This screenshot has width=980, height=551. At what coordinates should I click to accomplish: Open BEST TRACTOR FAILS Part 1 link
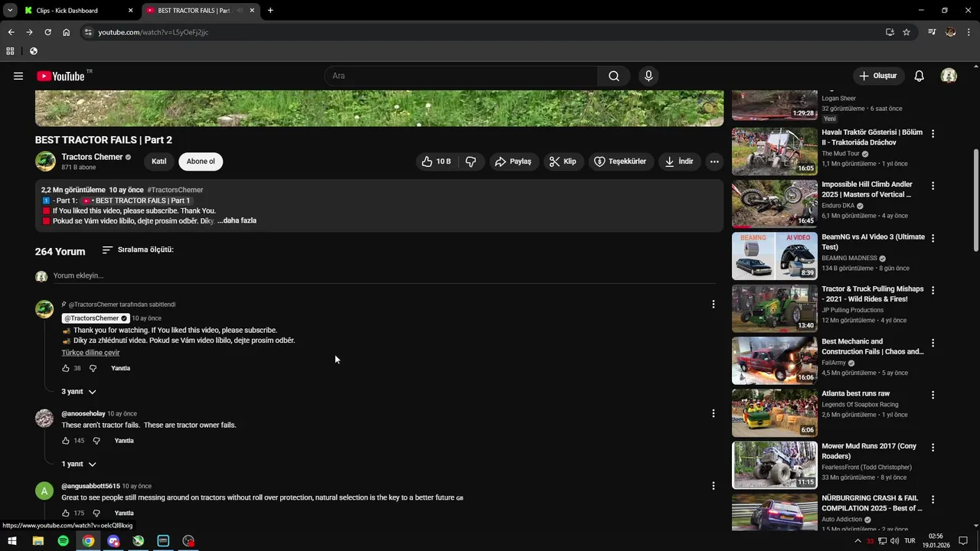tap(136, 201)
